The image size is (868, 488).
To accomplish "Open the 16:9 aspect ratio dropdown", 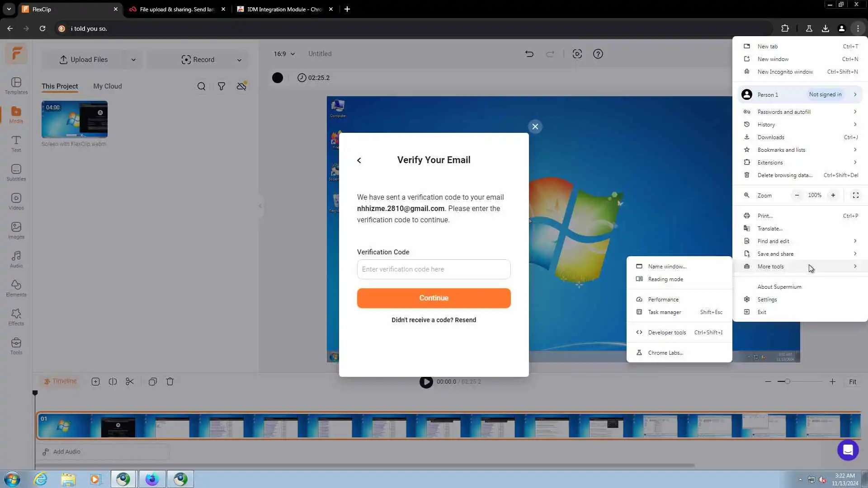I will [x=284, y=54].
